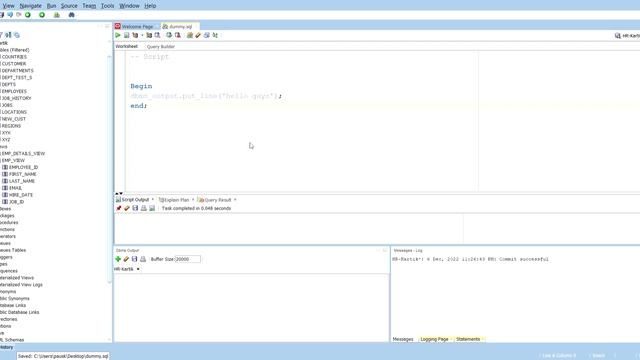This screenshot has height=360, width=640.
Task: Click the Explain Plan icon in worksheet toolbar
Action: click(x=135, y=36)
